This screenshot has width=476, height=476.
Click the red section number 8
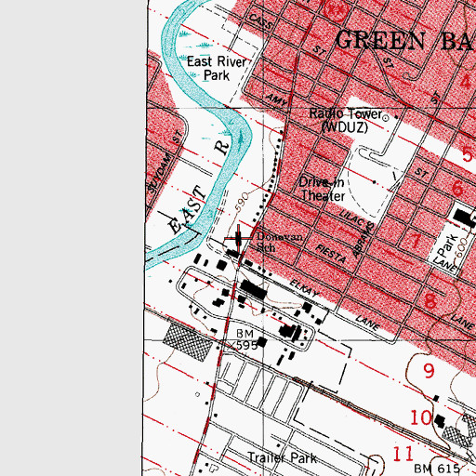pyautogui.click(x=430, y=300)
